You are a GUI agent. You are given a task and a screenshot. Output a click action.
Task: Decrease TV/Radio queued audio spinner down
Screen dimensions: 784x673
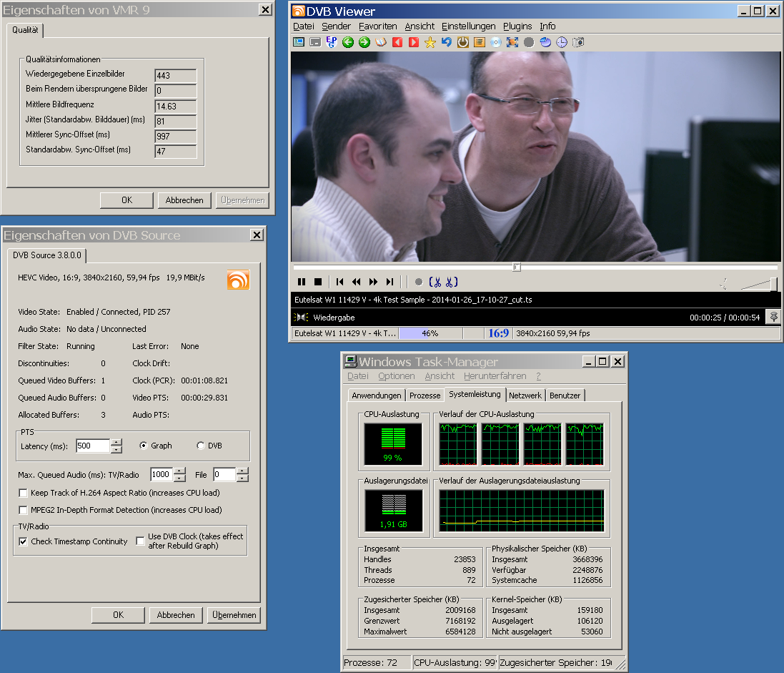(x=180, y=478)
